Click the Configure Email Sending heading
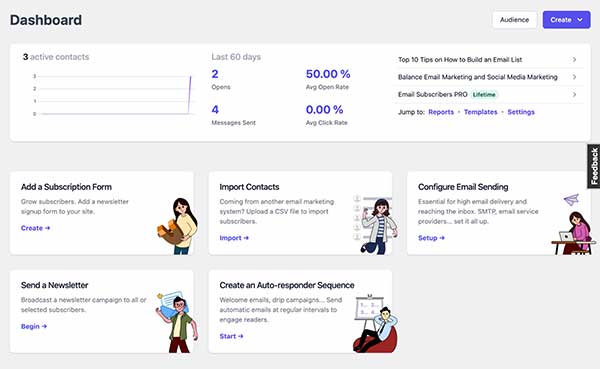This screenshot has height=369, width=600. 463,187
